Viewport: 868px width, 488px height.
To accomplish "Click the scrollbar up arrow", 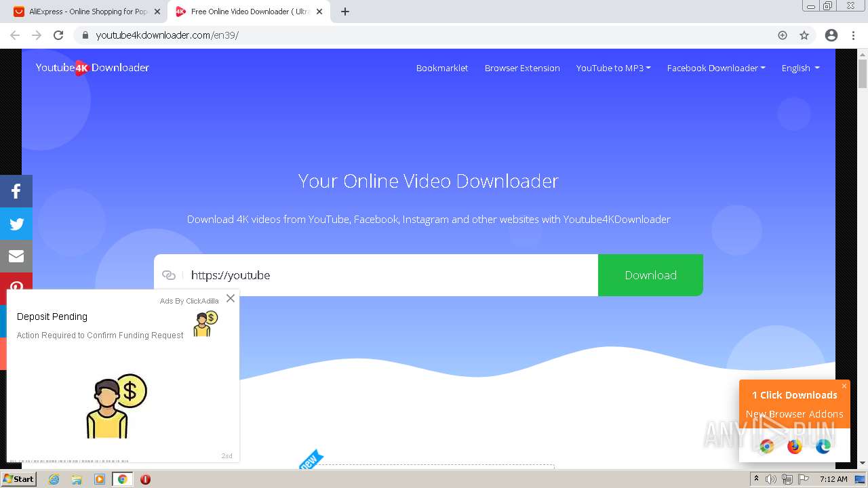I will click(x=863, y=54).
